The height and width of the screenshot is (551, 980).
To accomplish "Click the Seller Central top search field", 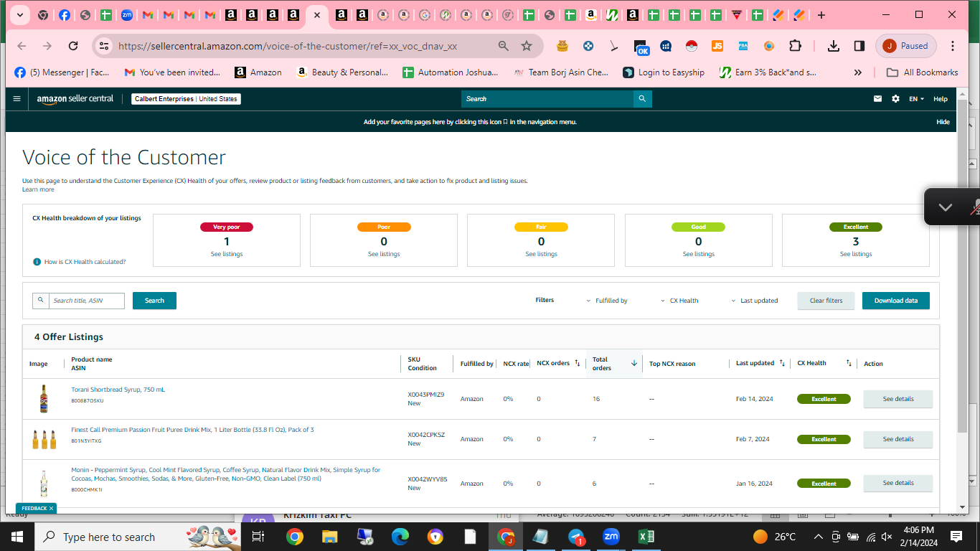I will 547,99.
